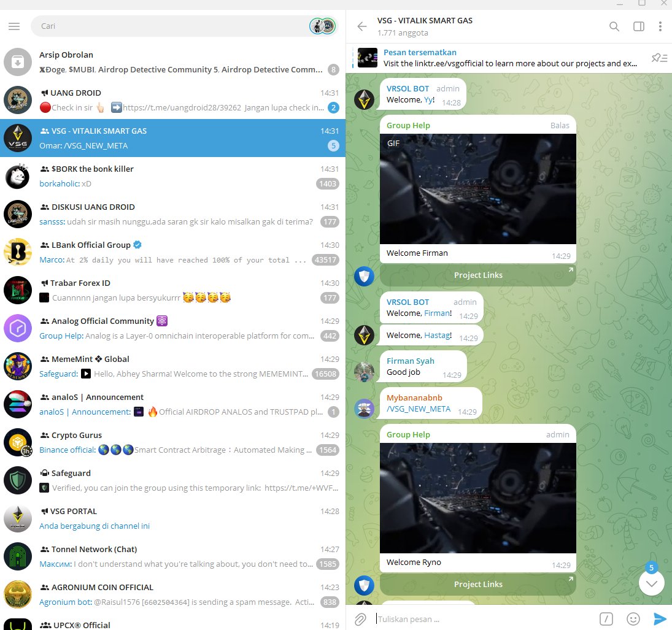Viewport: 672px width, 630px height.
Task: Select the VSG - VITALIK SMART GAS chat
Action: 172,138
